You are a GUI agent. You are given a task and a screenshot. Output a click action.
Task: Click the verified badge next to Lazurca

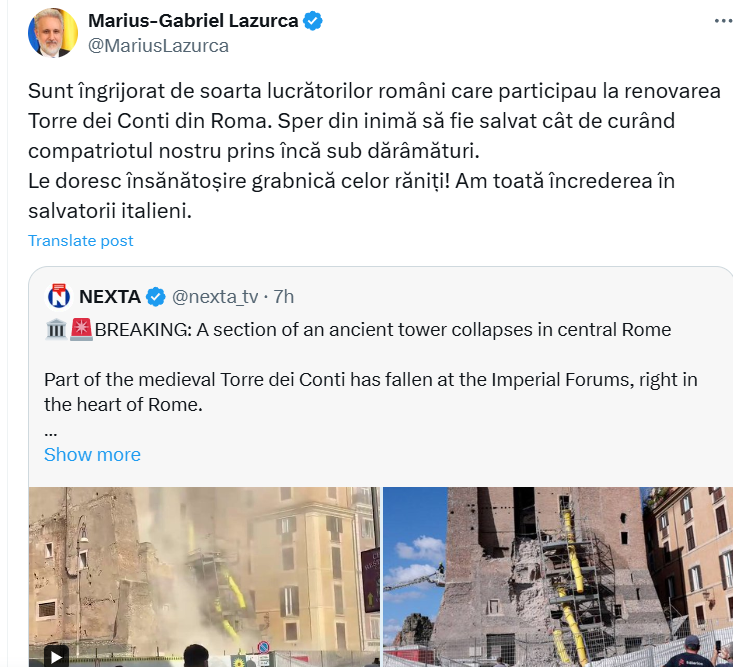pyautogui.click(x=313, y=21)
